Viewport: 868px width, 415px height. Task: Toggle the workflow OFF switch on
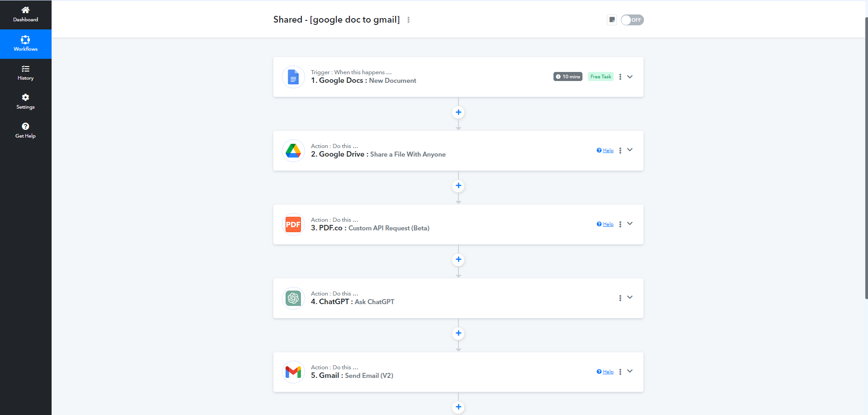(x=632, y=20)
